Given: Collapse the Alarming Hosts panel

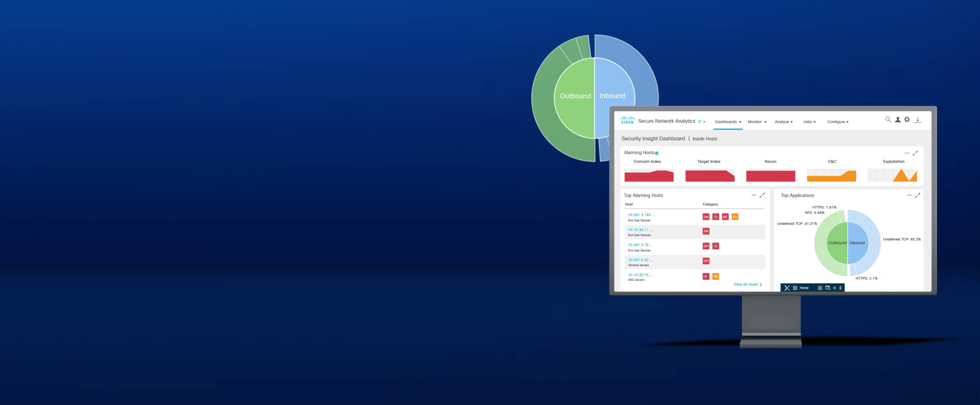Looking at the screenshot, I should coord(906,153).
